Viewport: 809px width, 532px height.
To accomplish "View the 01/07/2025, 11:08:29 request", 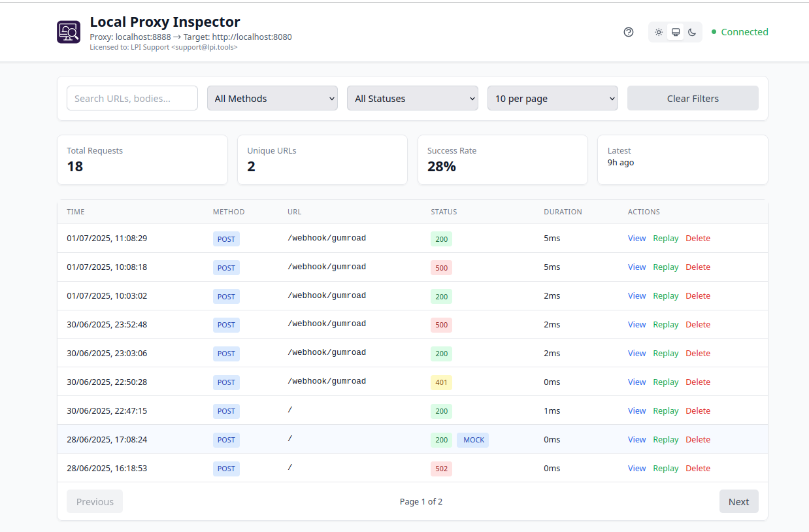I will click(636, 239).
